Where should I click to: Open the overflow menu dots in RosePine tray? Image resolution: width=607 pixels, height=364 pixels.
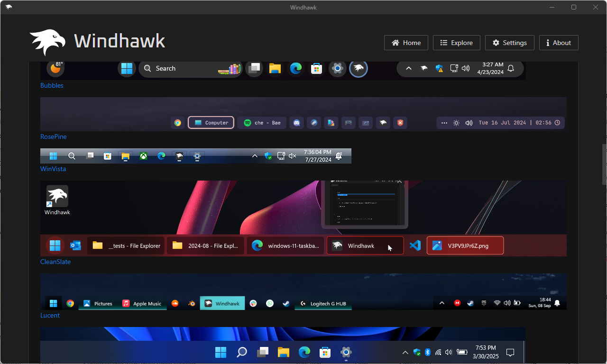point(444,122)
